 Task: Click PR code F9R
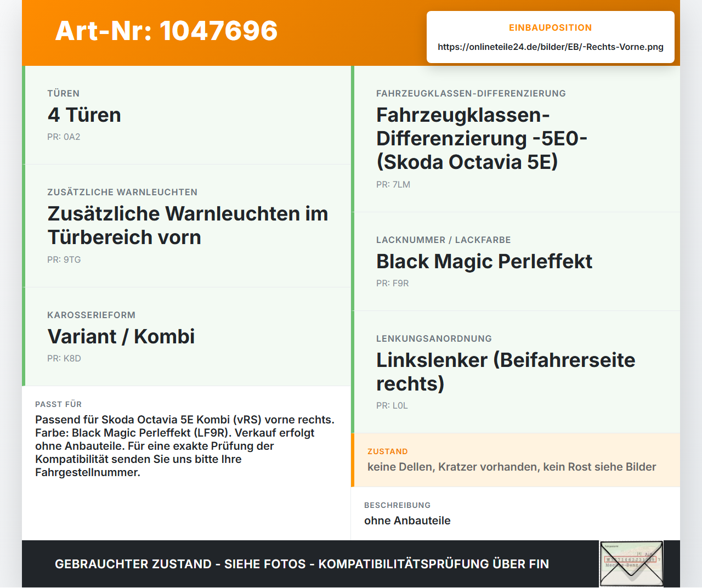(x=393, y=283)
